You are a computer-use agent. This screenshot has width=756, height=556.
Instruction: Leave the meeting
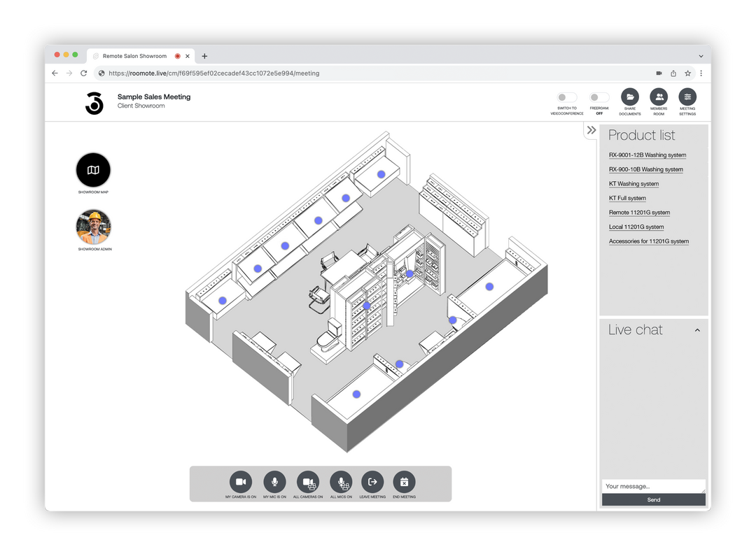pyautogui.click(x=372, y=483)
